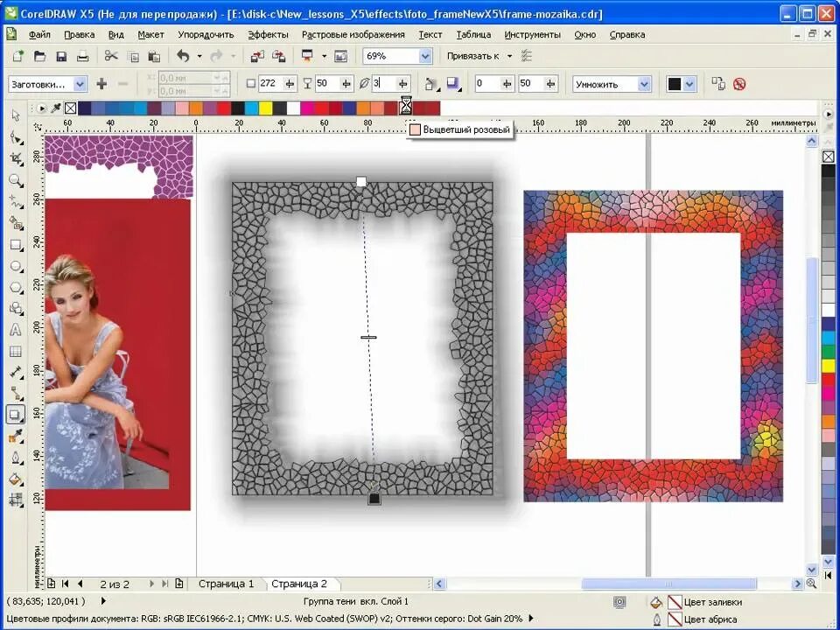
Task: Select the Dimension tool
Action: 16,373
